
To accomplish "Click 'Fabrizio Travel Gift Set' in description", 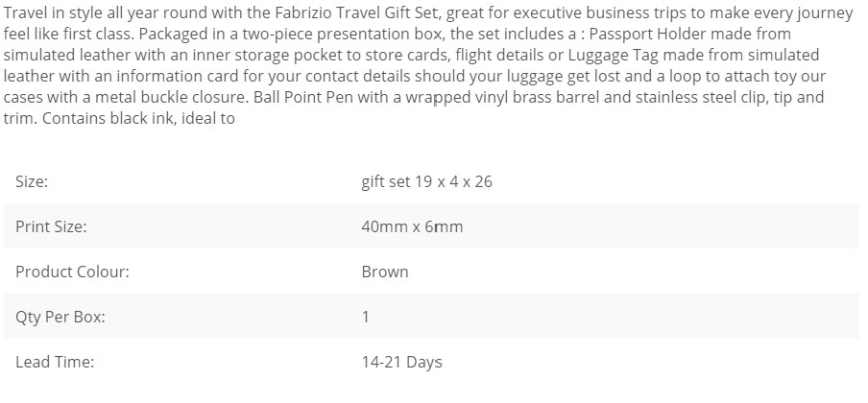I will [357, 12].
